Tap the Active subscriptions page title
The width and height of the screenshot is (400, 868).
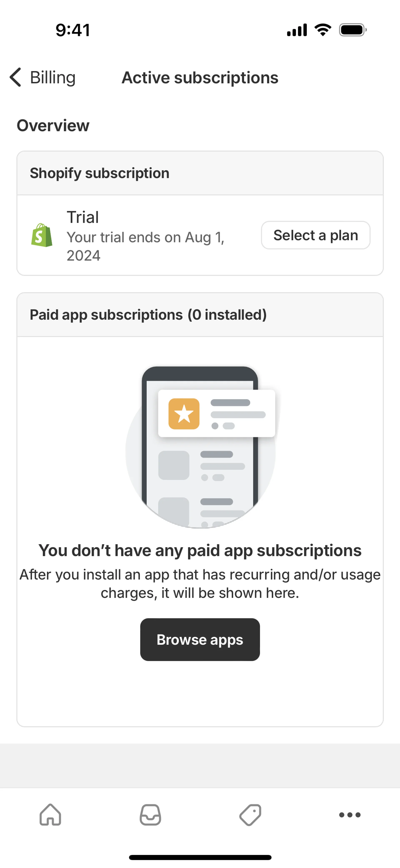[x=200, y=78]
